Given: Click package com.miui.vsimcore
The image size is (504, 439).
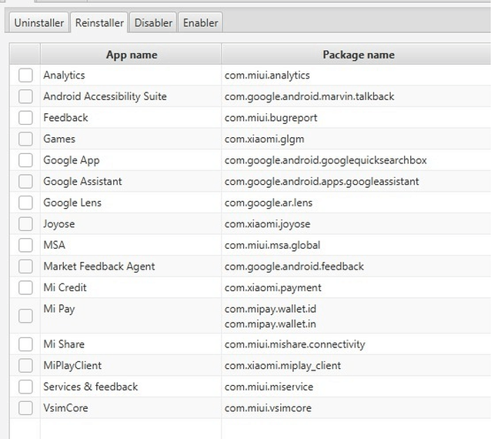Looking at the screenshot, I should click(x=268, y=407).
